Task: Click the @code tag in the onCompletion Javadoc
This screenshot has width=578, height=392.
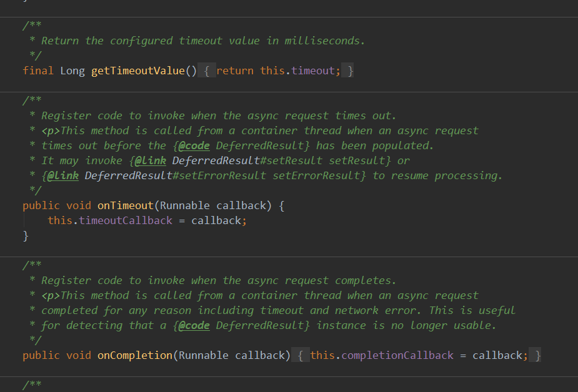Action: coord(194,325)
